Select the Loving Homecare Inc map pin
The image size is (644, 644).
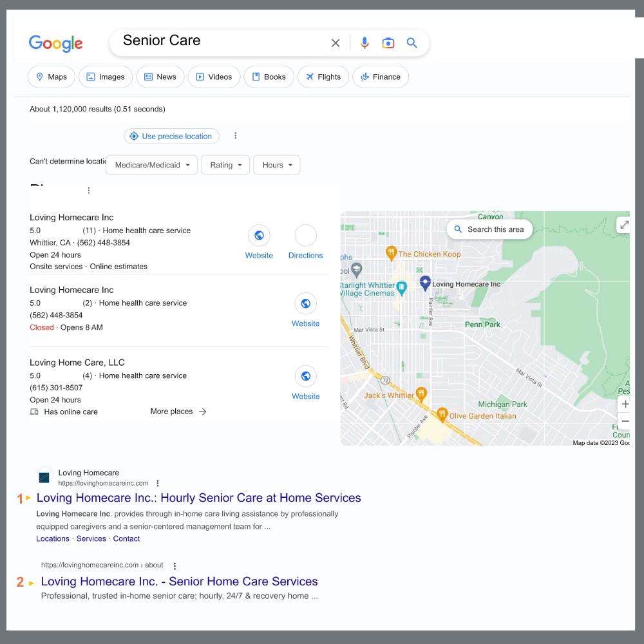pyautogui.click(x=425, y=283)
